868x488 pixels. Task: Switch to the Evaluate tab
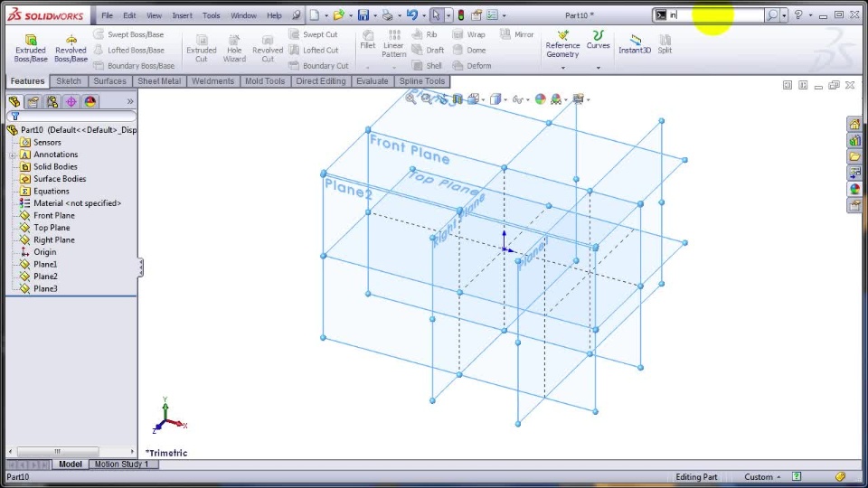[x=372, y=81]
